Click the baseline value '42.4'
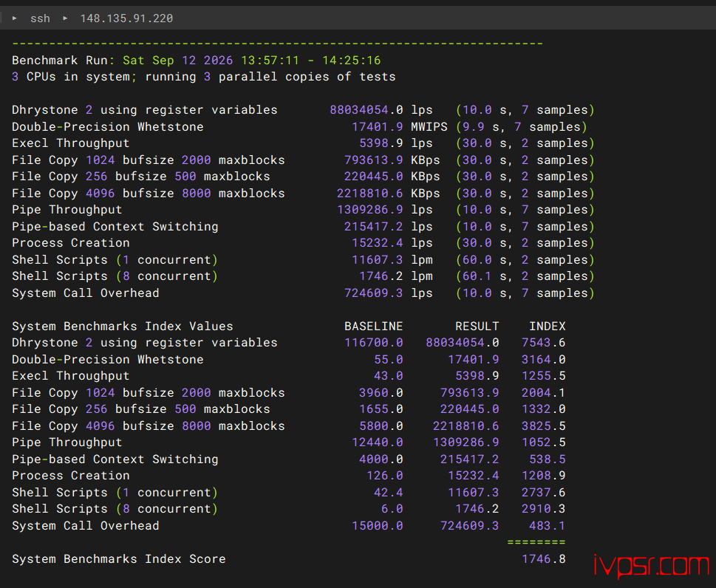This screenshot has height=588, width=716. coord(388,493)
